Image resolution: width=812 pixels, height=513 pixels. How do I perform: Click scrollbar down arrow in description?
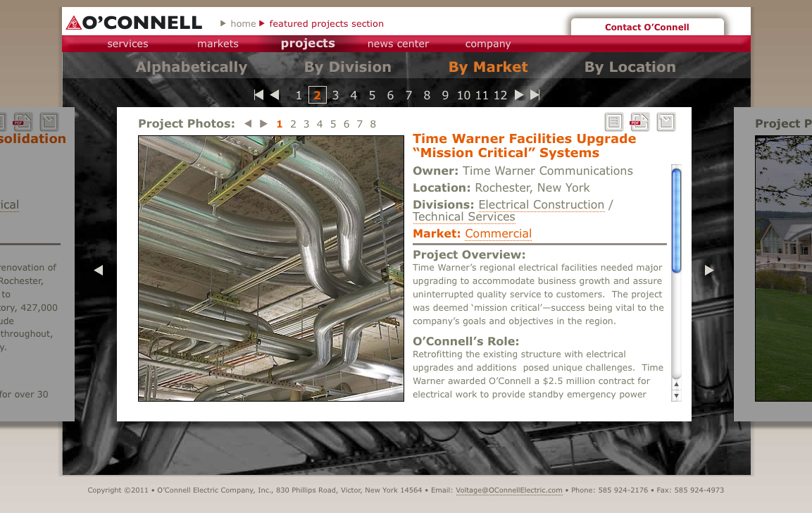(676, 396)
